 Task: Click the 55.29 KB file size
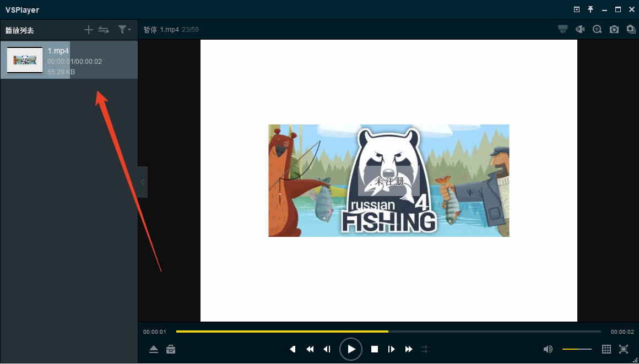61,72
